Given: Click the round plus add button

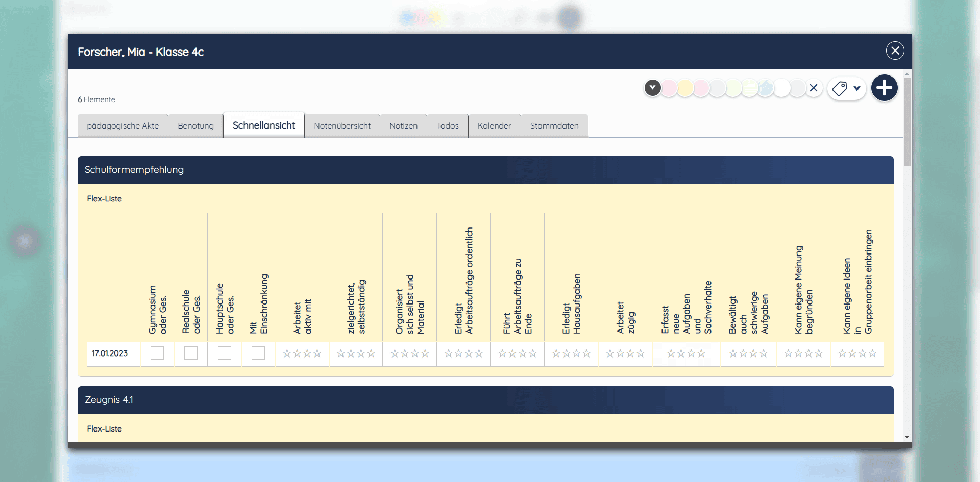Looking at the screenshot, I should [x=884, y=88].
